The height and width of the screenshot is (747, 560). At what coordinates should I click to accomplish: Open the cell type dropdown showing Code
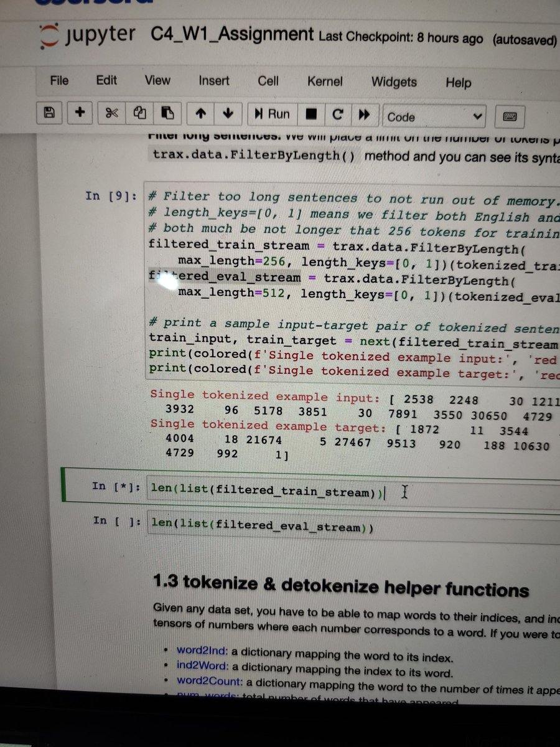click(434, 116)
